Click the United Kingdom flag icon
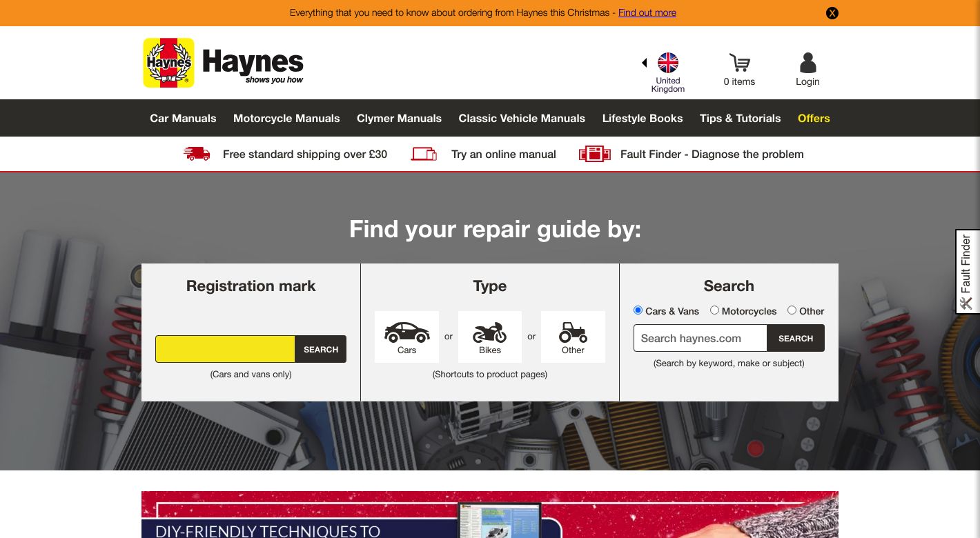 click(x=668, y=63)
